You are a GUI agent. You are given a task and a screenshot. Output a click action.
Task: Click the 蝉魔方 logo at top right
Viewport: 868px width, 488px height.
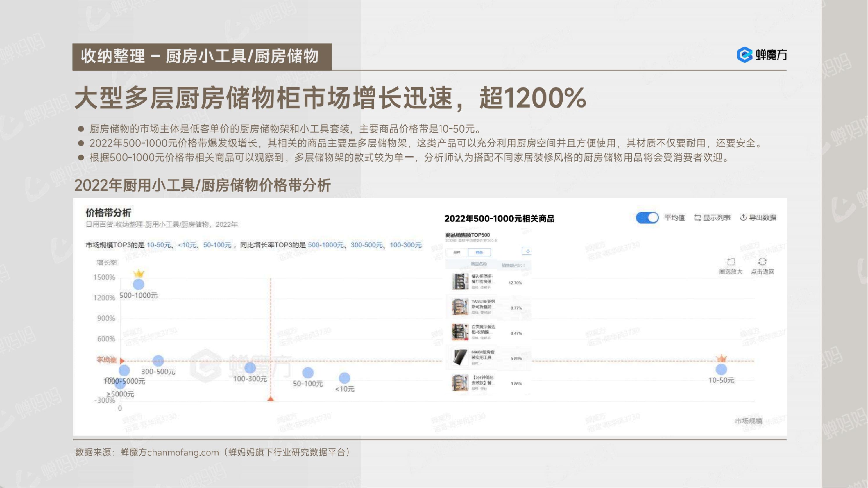coord(762,55)
